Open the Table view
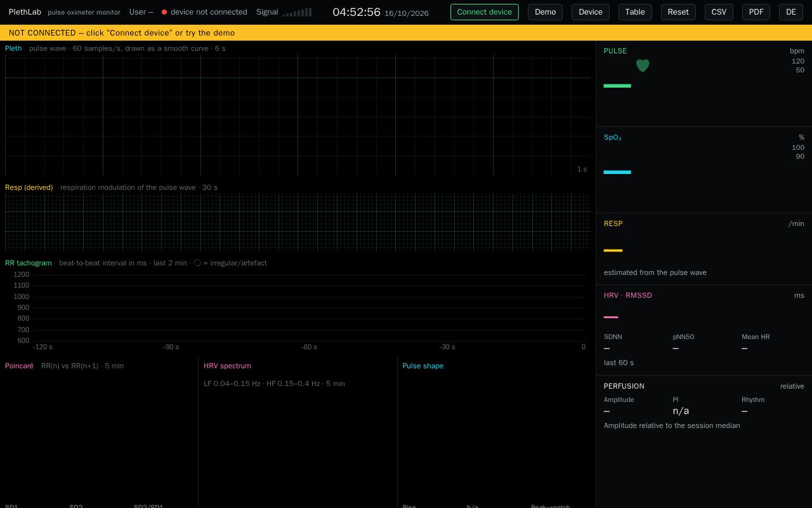This screenshot has height=508, width=812. 635,12
